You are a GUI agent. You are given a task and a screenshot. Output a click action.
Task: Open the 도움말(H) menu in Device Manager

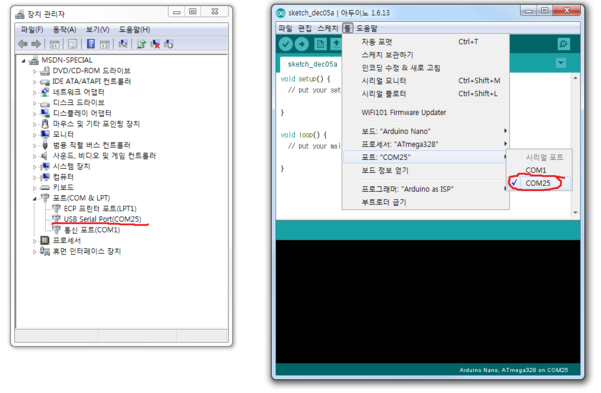134,30
